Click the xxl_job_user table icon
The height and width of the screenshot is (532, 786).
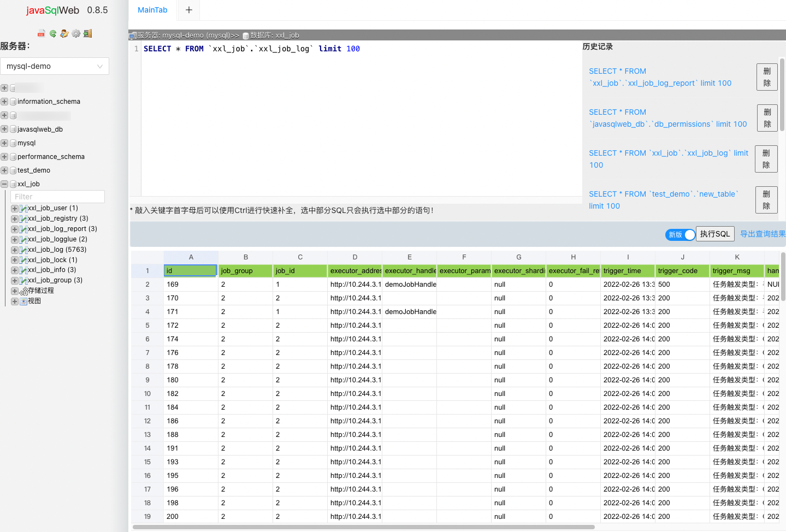(23, 208)
